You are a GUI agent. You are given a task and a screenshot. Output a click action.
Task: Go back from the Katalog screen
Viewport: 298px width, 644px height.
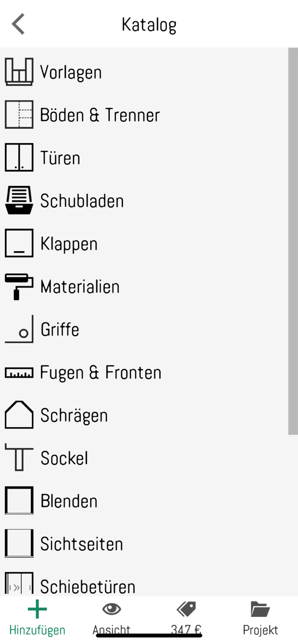(18, 24)
